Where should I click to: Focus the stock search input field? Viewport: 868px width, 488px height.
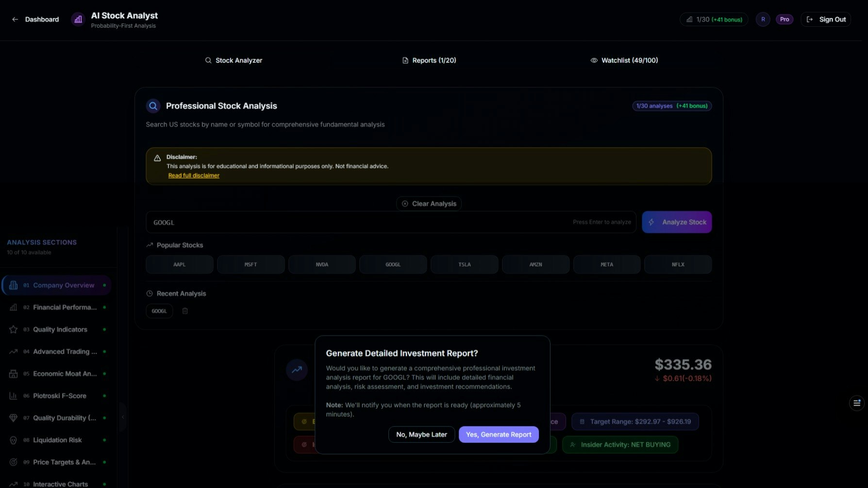coord(391,222)
